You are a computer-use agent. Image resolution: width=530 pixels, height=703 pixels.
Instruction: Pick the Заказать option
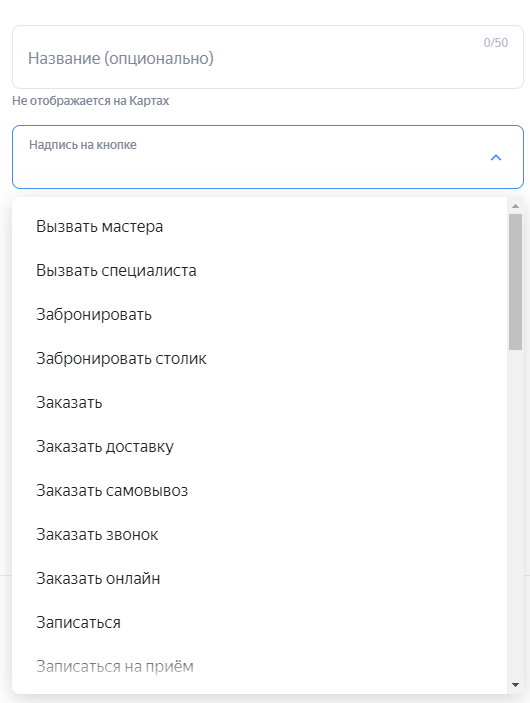click(259, 402)
